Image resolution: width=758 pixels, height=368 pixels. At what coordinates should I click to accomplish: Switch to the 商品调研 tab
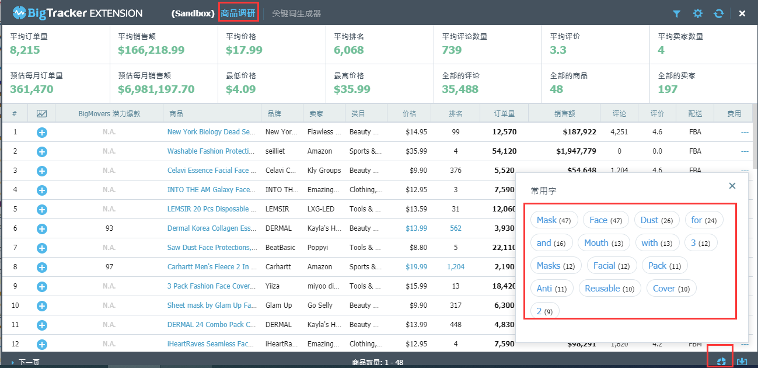click(x=238, y=13)
